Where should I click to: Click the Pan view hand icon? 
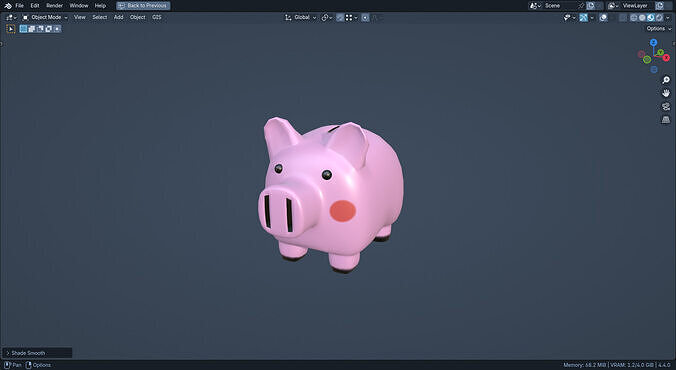point(666,93)
